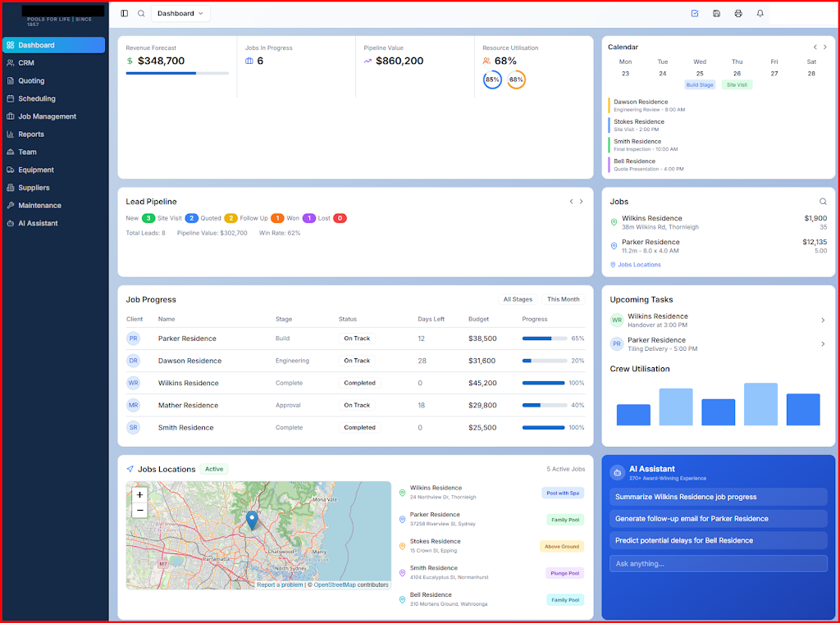Expand the Wilkins Residence upcoming task
This screenshot has height=623, width=840.
(x=823, y=321)
